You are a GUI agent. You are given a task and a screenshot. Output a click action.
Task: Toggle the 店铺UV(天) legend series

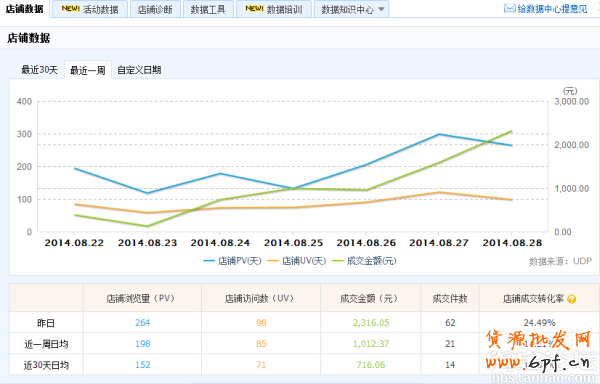click(x=297, y=261)
